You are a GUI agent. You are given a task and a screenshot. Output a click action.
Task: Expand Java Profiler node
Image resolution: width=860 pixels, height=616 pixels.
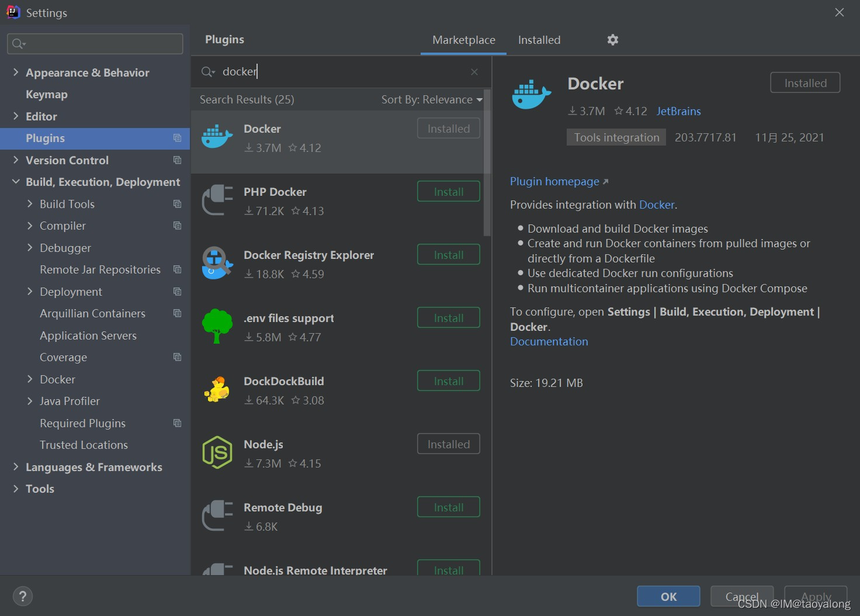[x=30, y=401]
